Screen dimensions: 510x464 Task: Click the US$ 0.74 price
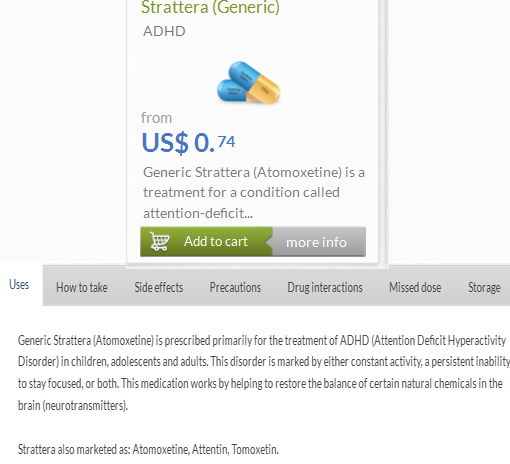(189, 143)
